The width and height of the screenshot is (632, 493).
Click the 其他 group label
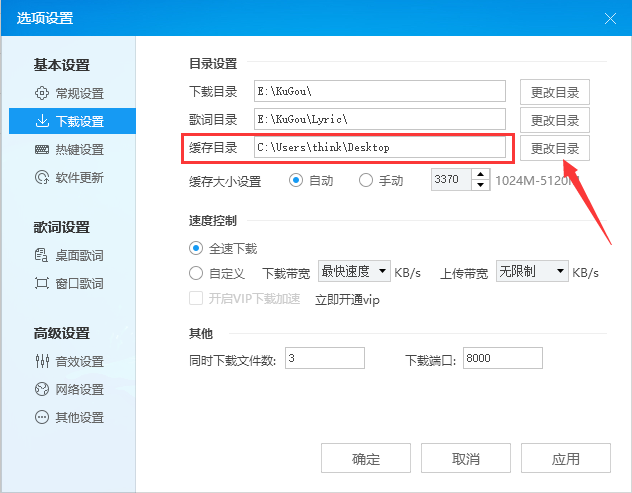201,333
